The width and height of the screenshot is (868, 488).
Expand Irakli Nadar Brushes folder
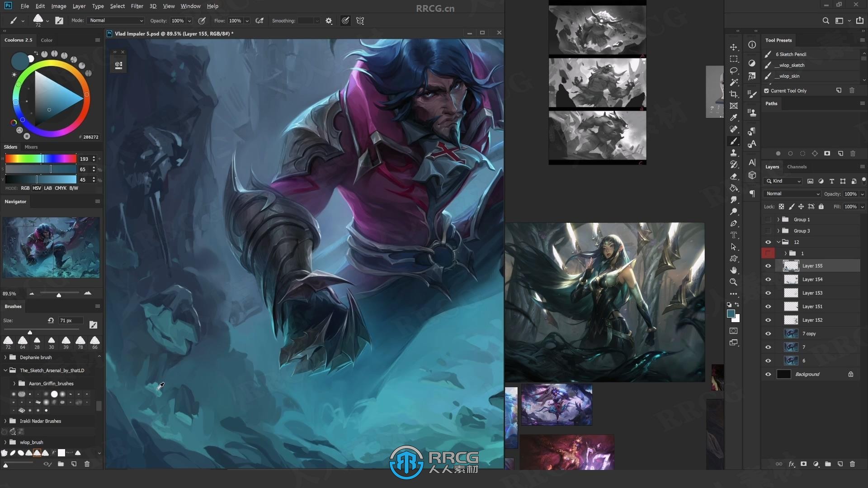5,421
